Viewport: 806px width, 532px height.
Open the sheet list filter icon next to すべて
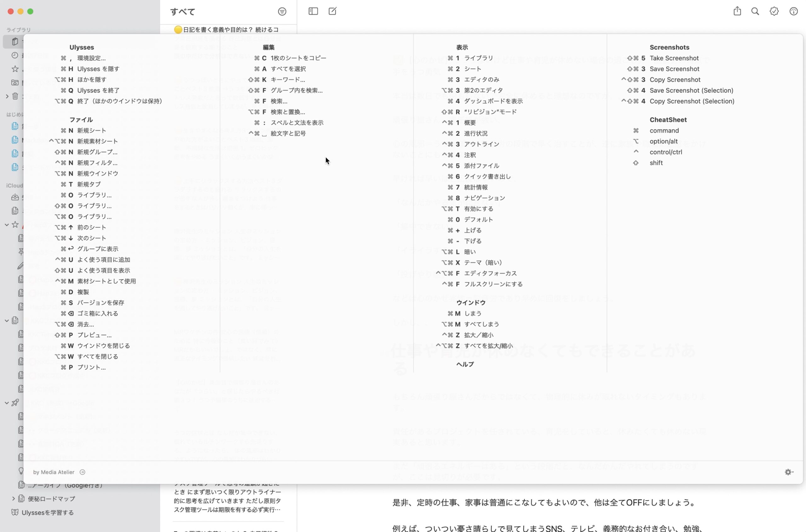tap(282, 12)
